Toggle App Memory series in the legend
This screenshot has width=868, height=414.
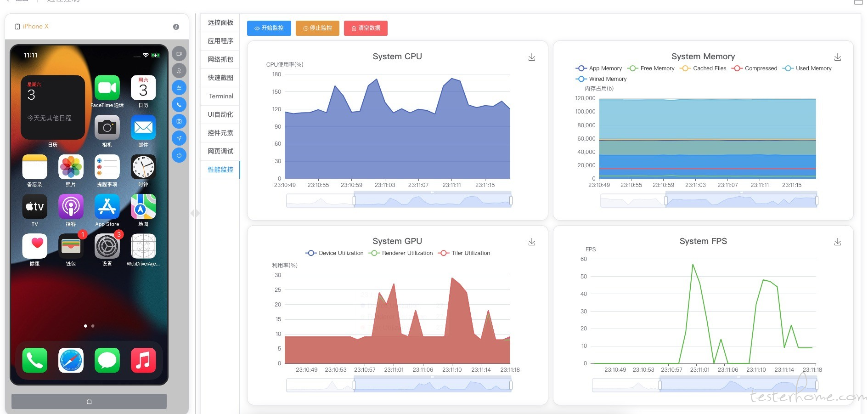pyautogui.click(x=599, y=68)
